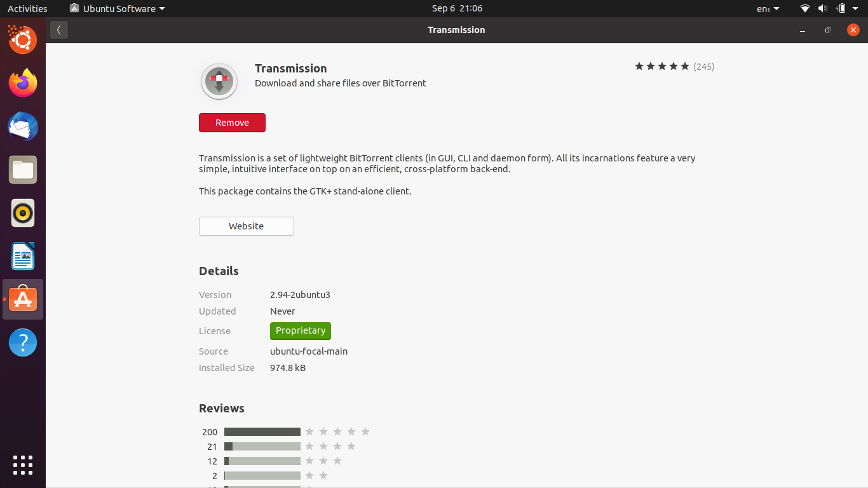Visit the Transmission Website
Image resolution: width=868 pixels, height=488 pixels.
click(247, 226)
